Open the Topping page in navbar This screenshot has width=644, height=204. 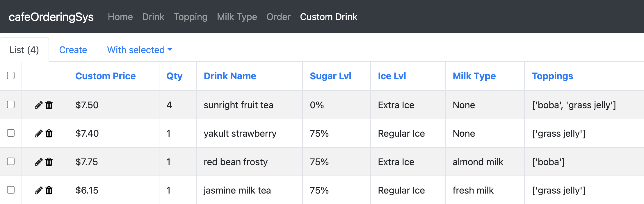pos(191,17)
